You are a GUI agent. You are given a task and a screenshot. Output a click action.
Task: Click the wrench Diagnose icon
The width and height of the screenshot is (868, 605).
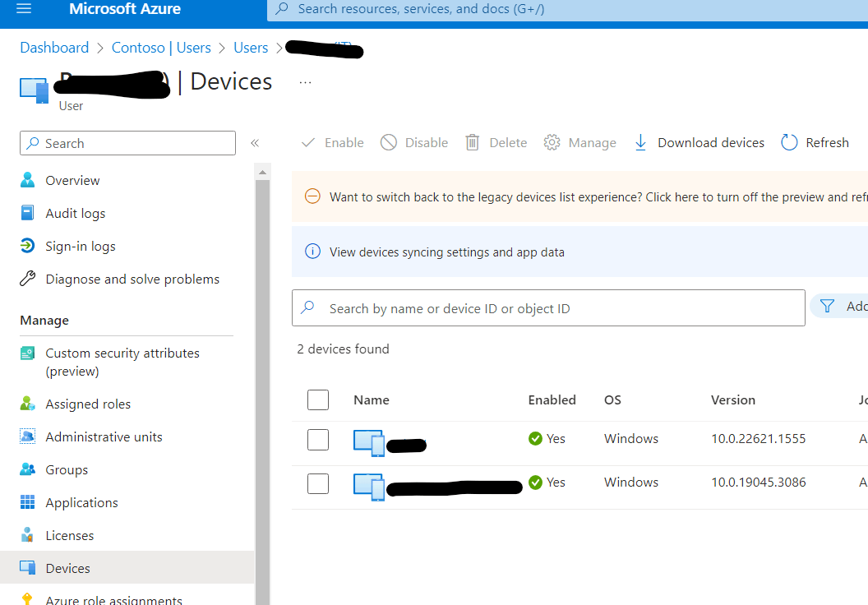coord(27,279)
